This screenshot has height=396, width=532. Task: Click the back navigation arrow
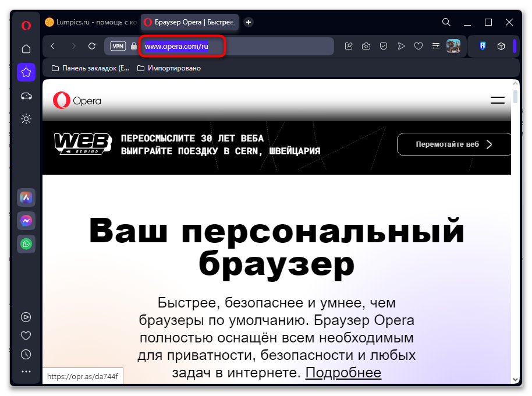click(52, 46)
